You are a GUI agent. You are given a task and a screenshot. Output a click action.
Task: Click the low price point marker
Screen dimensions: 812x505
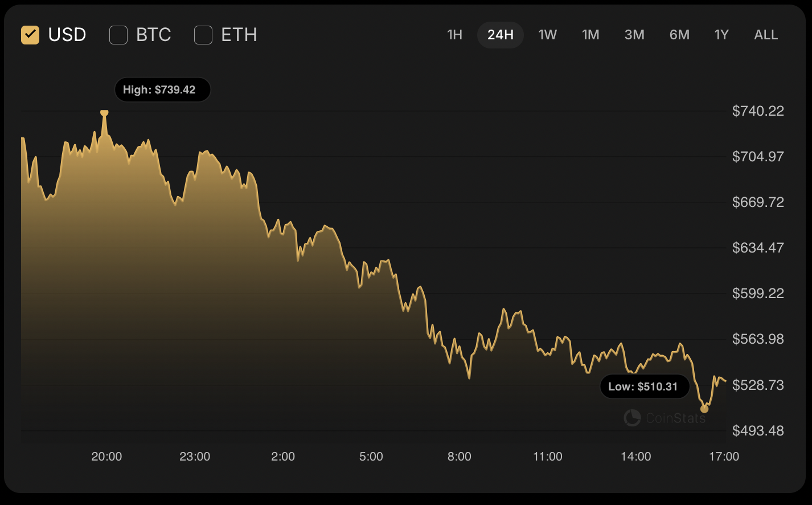[704, 409]
